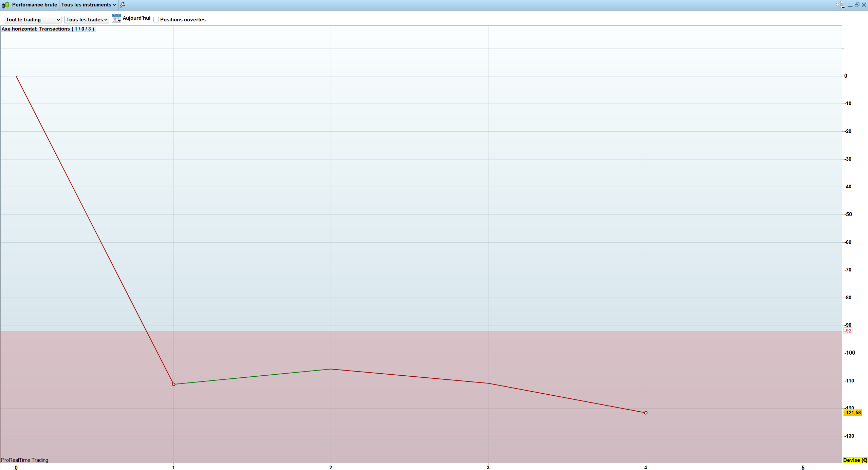Image resolution: width=868 pixels, height=470 pixels.
Task: Minimize the Performance brute window
Action: pos(850,5)
